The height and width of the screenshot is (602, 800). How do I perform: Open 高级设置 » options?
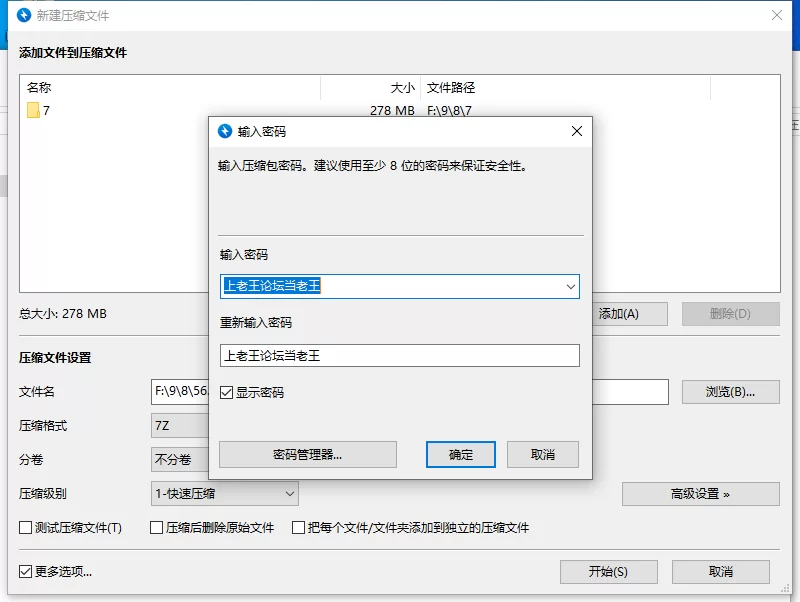[701, 494]
